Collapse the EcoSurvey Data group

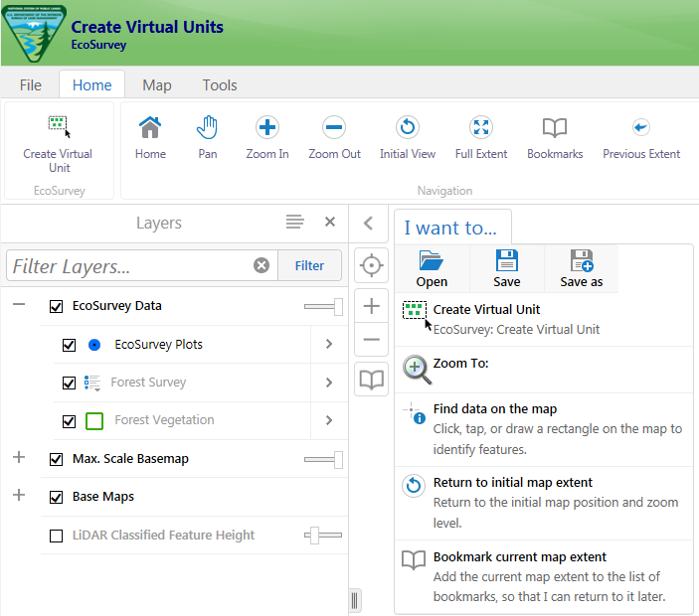[x=19, y=305]
